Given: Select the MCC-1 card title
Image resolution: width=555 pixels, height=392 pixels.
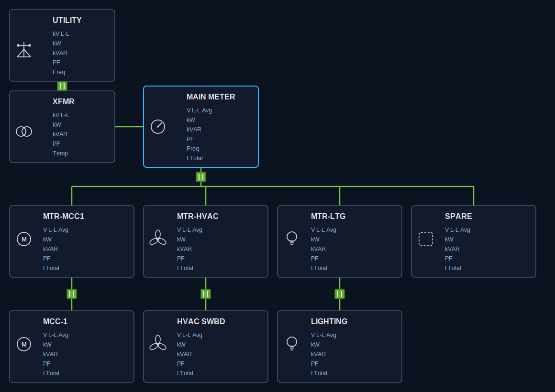Looking at the screenshot, I should 55,322.
